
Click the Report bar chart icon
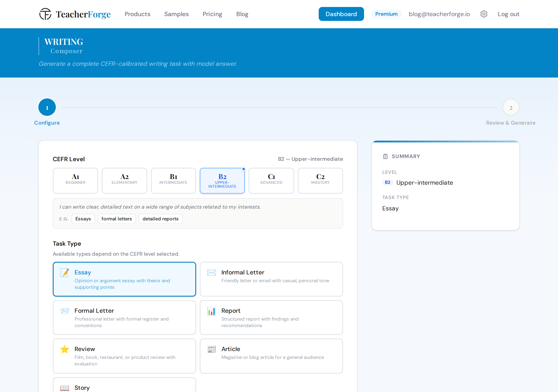(211, 311)
